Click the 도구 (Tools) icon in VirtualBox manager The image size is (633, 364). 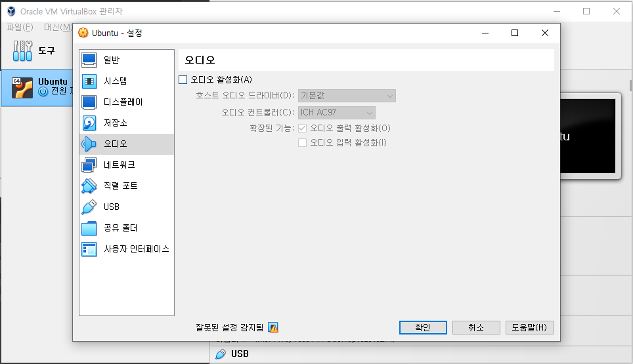(x=22, y=51)
